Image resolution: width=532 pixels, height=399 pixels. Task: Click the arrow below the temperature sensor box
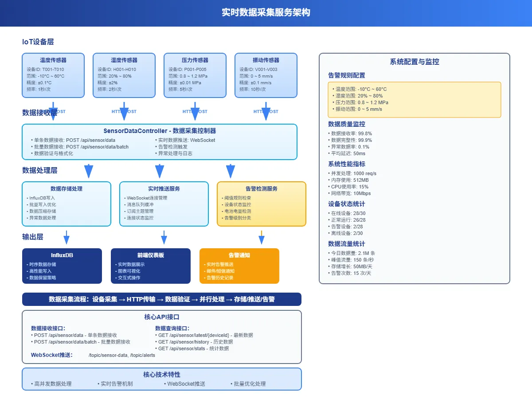click(53, 111)
